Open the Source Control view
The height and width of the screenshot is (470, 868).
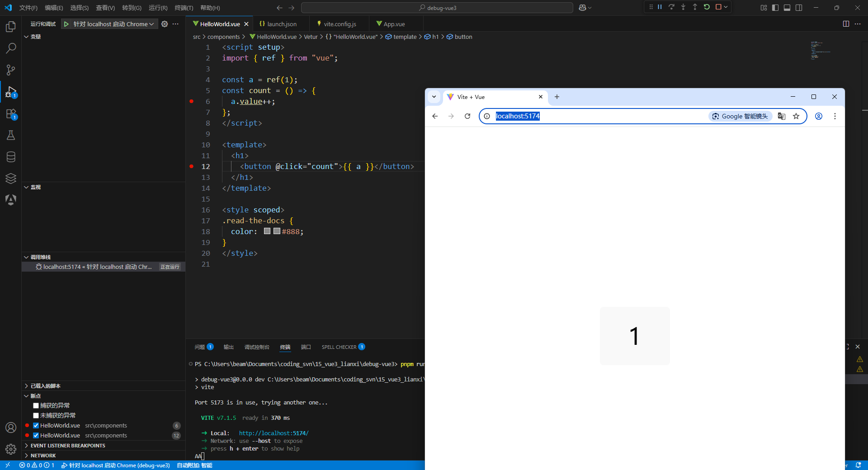click(10, 70)
